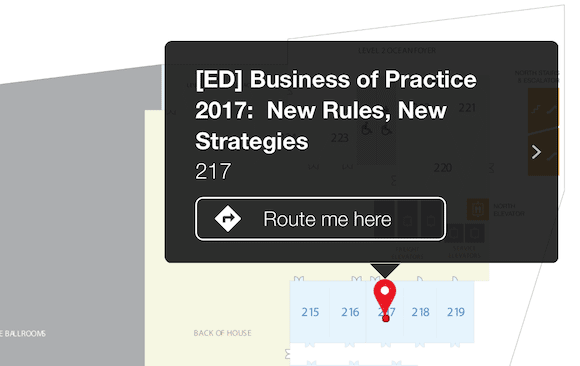Click the freight elevators icon
The image size is (580, 366).
[x=408, y=221]
